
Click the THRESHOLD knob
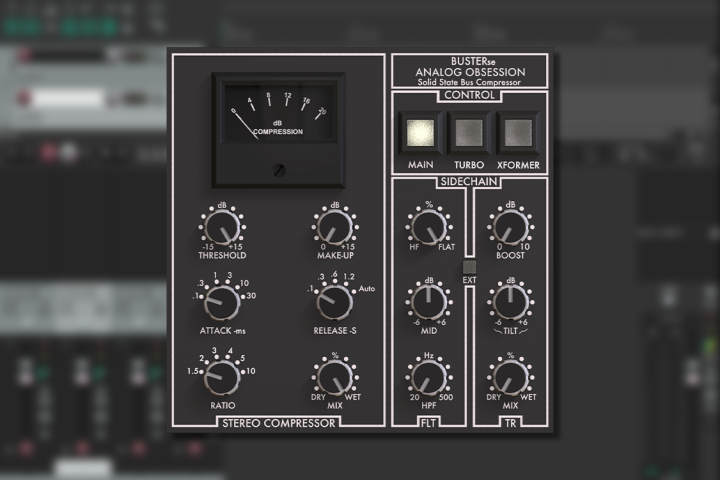pyautogui.click(x=222, y=227)
